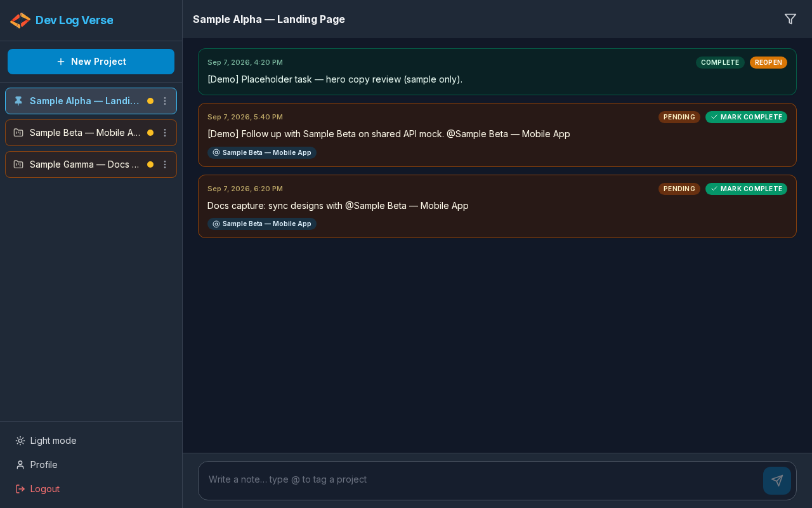Mark the 6:20 PM note complete
Viewport: 812px width, 508px height.
(746, 189)
